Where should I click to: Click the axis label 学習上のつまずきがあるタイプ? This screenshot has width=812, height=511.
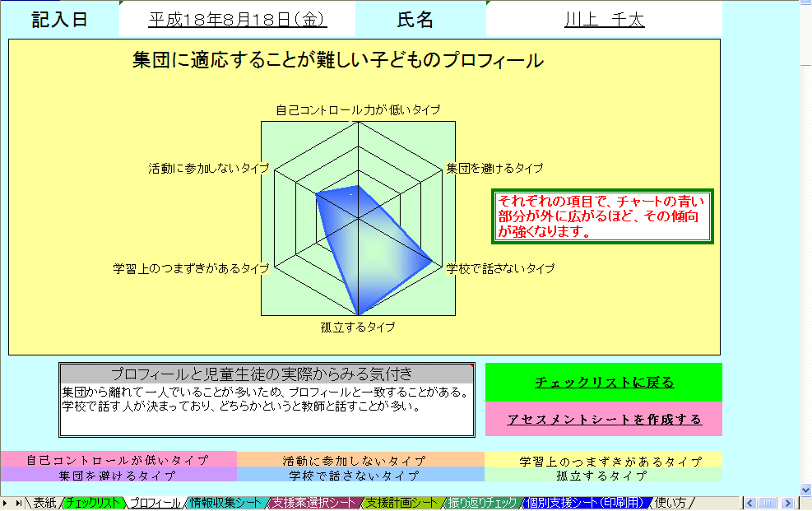point(191,269)
